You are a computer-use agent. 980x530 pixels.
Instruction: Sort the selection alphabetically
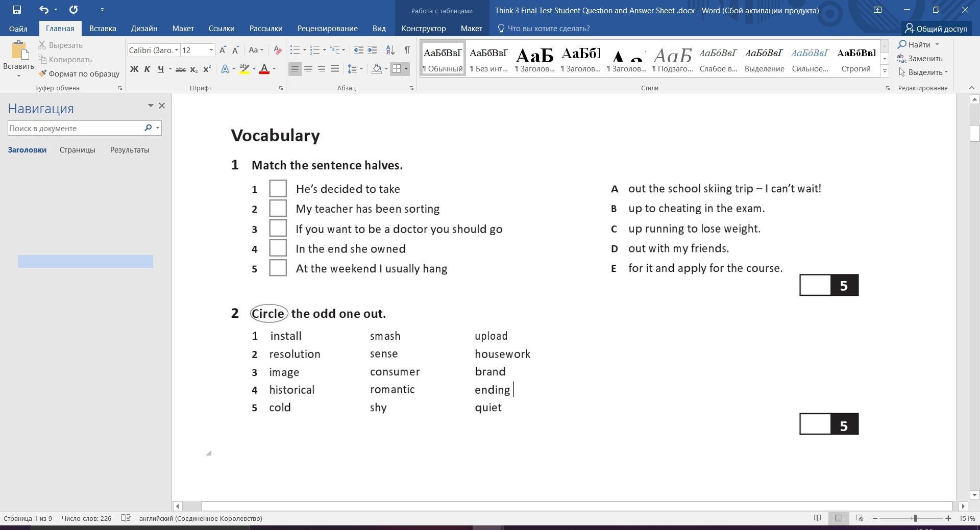390,50
